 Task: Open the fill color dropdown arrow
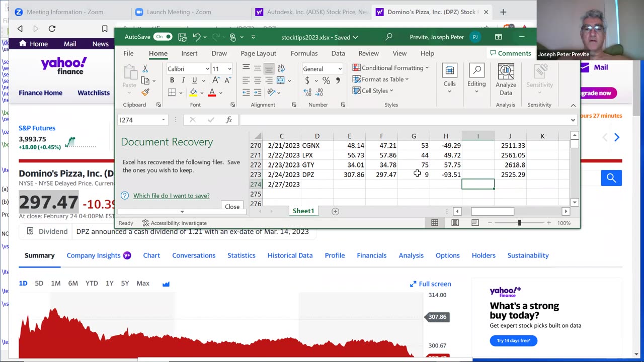201,93
